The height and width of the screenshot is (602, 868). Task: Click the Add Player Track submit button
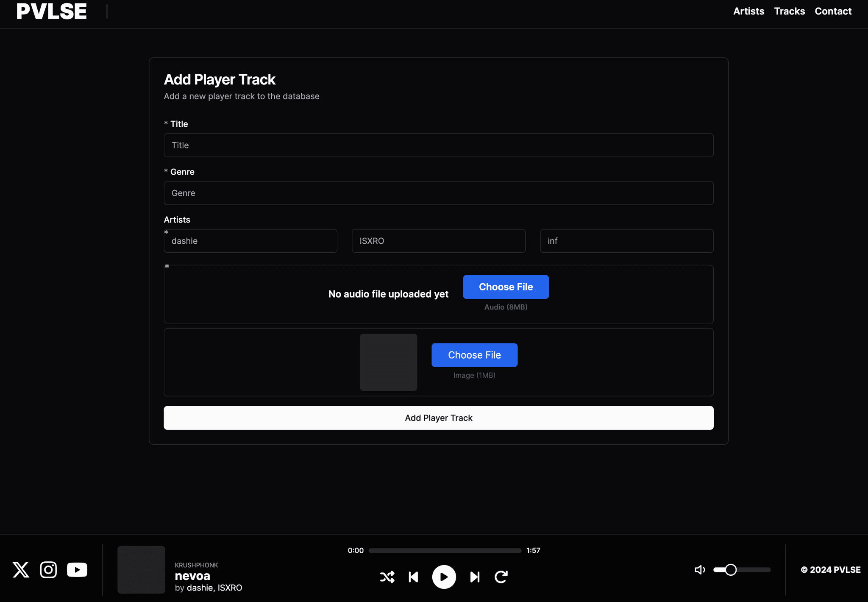tap(439, 418)
